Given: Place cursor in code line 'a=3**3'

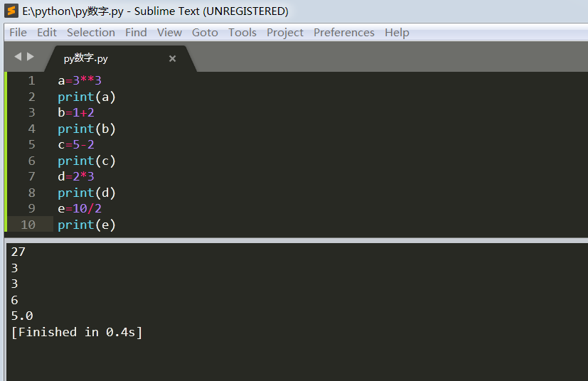Looking at the screenshot, I should click(80, 80).
